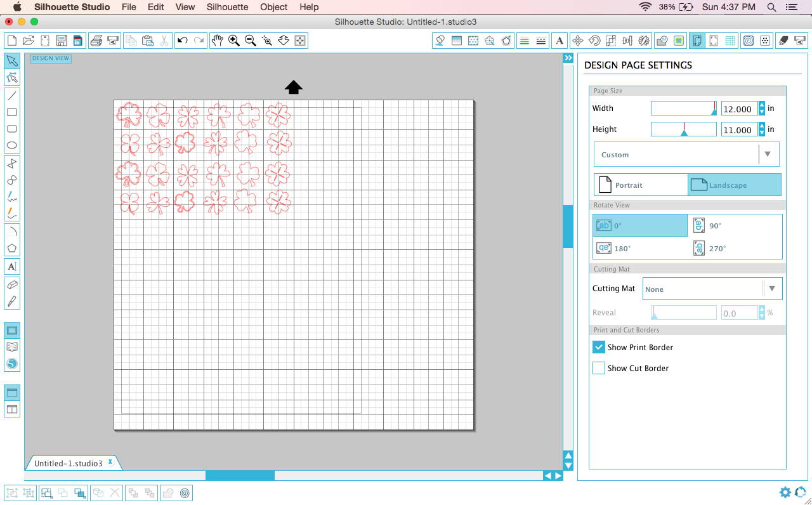
Task: Pick the Draw a Curve Shape tool
Action: [12, 180]
